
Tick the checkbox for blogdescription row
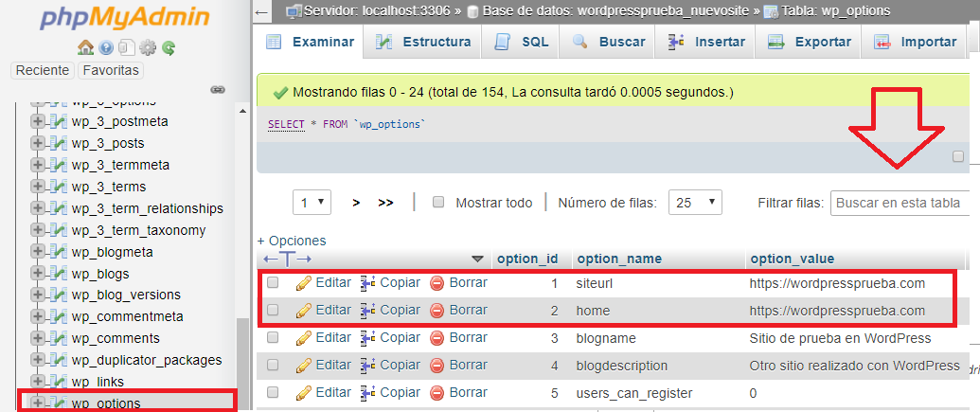273,365
